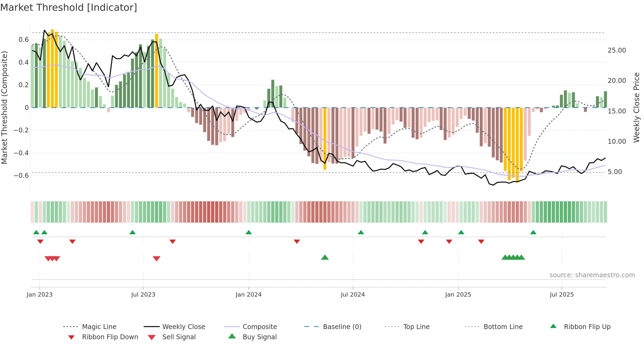
Task: Click the Ribbon Flip Up marker after Jul 2024
Action: coord(361,232)
